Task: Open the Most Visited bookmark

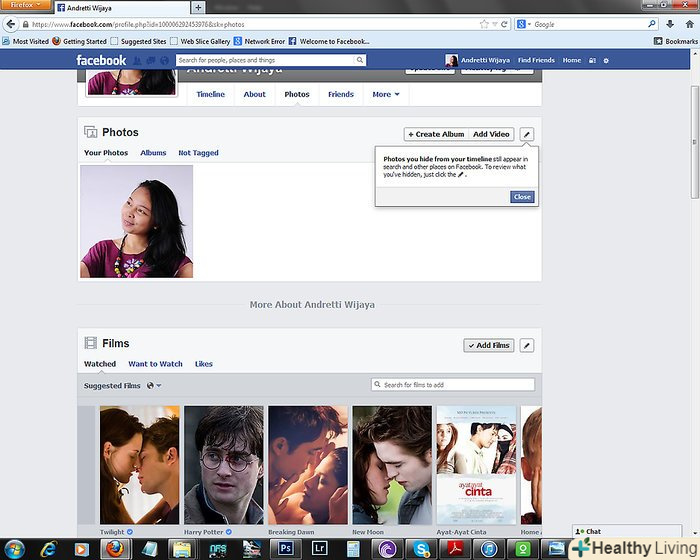Action: [x=25, y=41]
